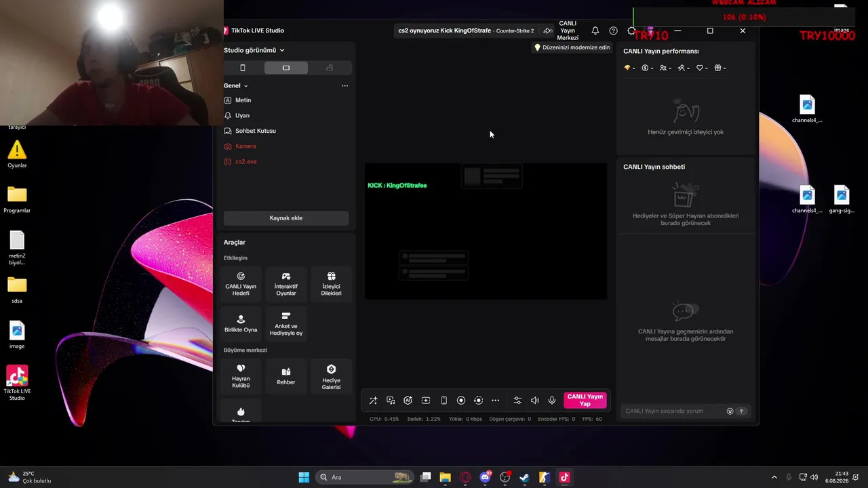The width and height of the screenshot is (868, 488).
Task: Click the new followers stat icon
Action: (684, 68)
